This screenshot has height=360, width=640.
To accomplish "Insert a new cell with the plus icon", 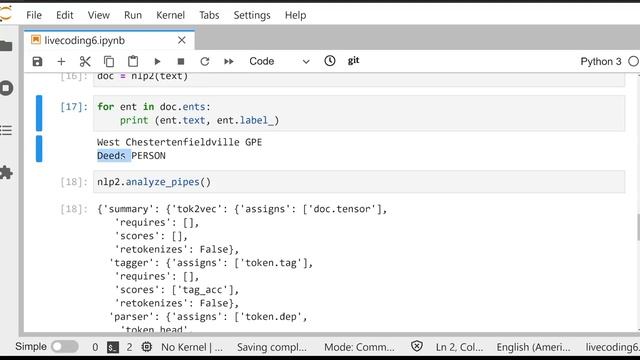I will pos(61,61).
